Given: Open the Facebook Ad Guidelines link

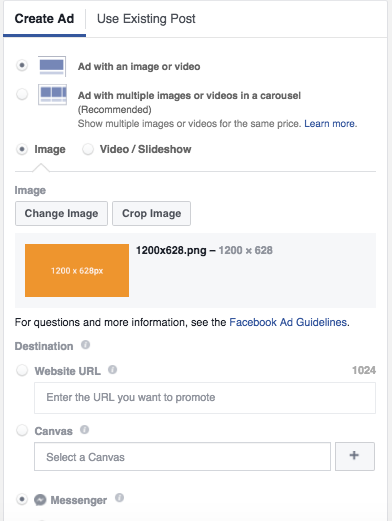Looking at the screenshot, I should (288, 322).
